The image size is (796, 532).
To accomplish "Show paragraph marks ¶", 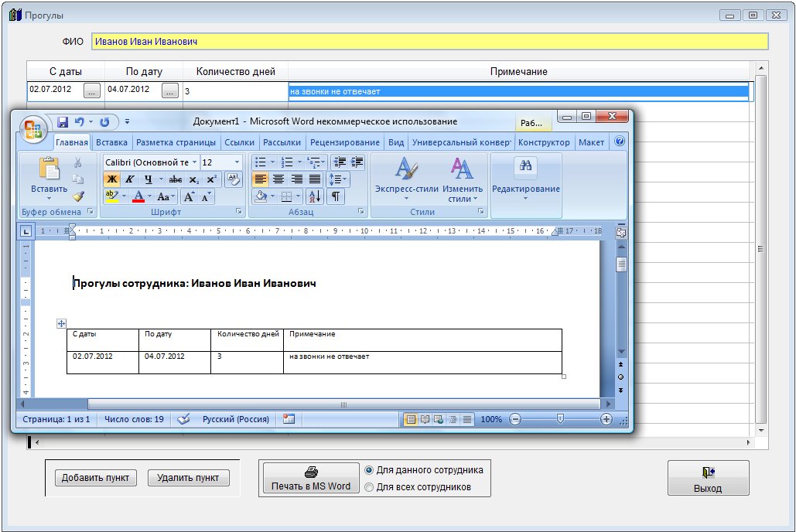I will point(336,196).
